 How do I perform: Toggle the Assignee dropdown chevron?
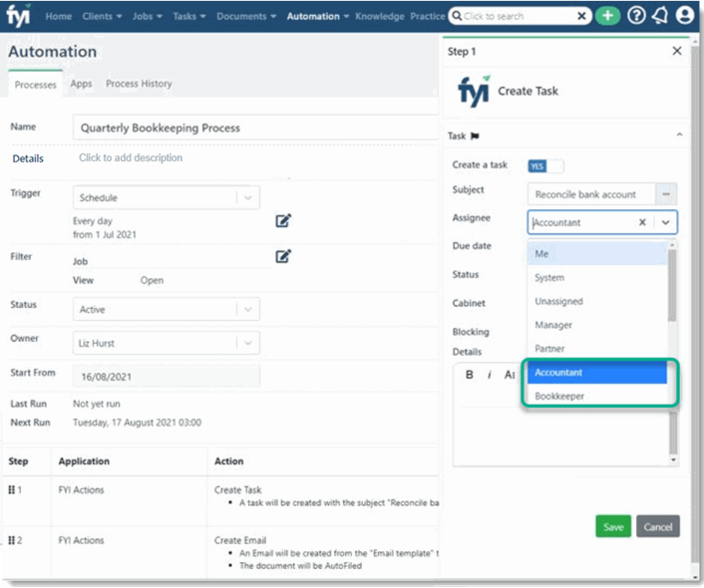click(665, 222)
